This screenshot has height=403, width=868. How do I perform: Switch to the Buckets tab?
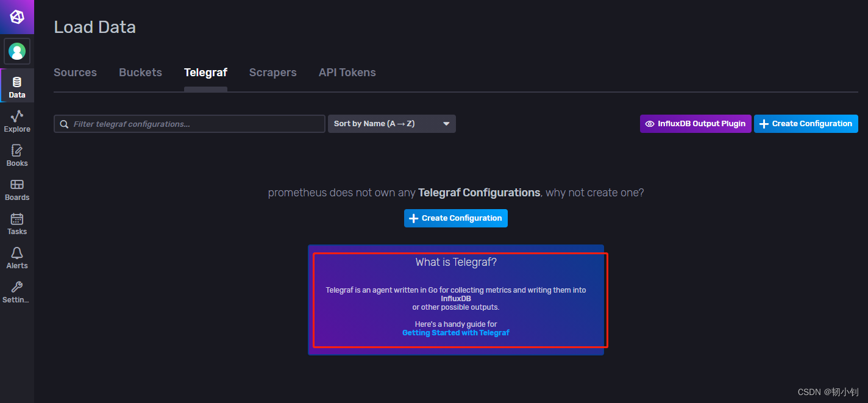click(x=140, y=73)
